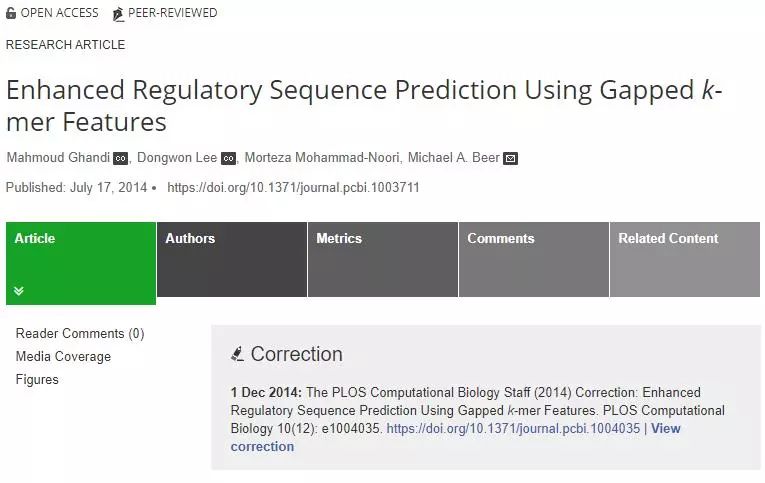Click envelope icon next to Michael A. Beer
The image size is (765, 483).
510,158
